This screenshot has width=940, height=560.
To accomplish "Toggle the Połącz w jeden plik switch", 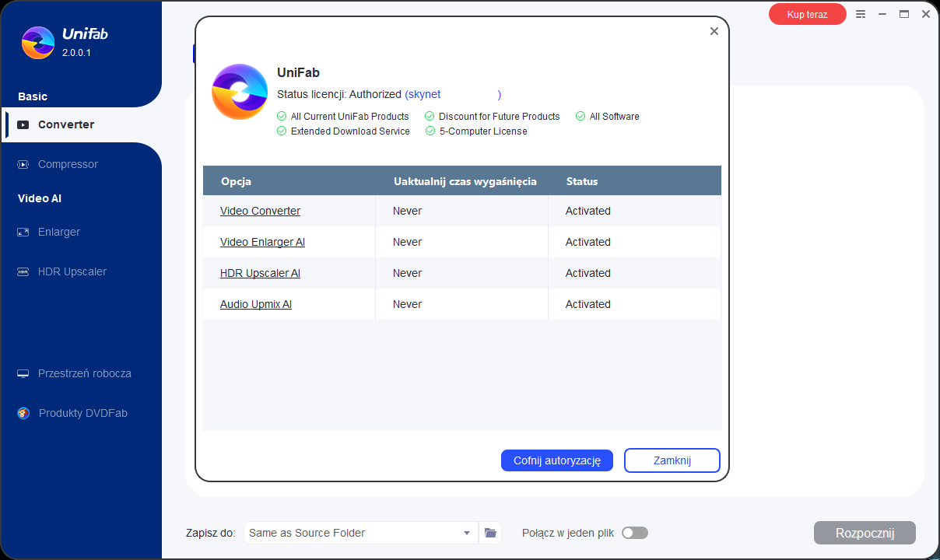I will [x=635, y=533].
